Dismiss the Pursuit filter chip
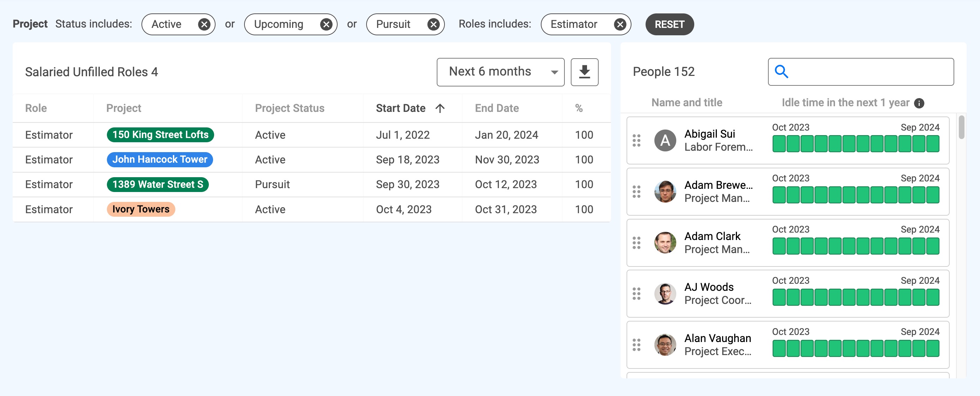 (x=433, y=24)
